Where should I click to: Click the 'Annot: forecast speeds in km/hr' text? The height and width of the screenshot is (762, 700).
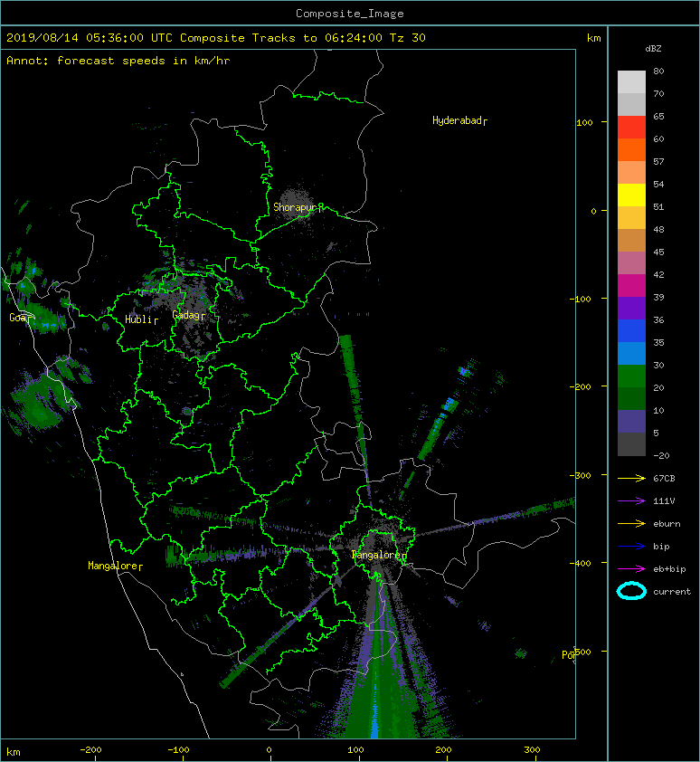tap(118, 61)
